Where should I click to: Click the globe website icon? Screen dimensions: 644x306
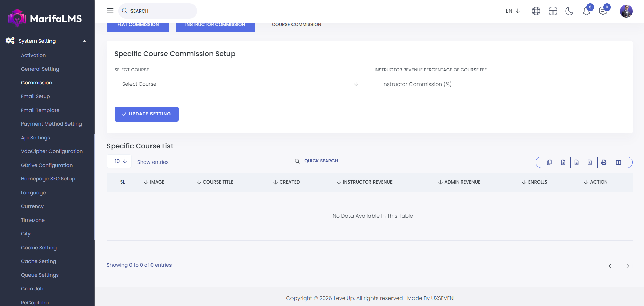[536, 11]
